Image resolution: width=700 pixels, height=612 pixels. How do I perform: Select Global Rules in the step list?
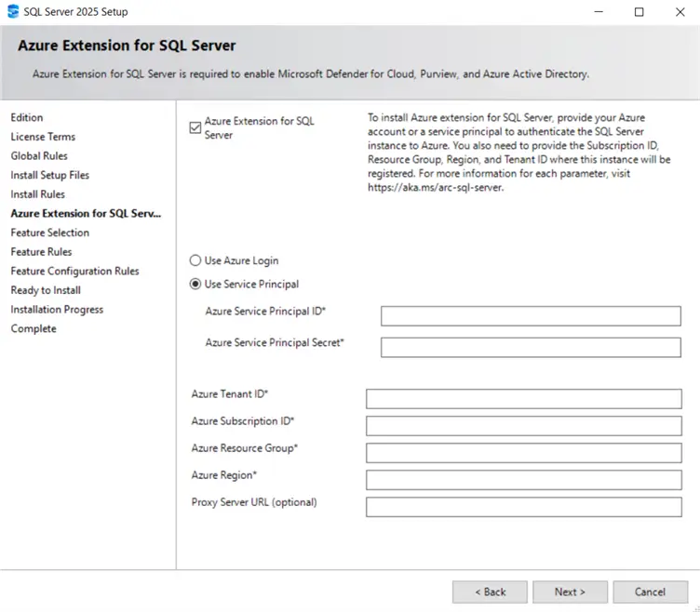pyautogui.click(x=39, y=156)
